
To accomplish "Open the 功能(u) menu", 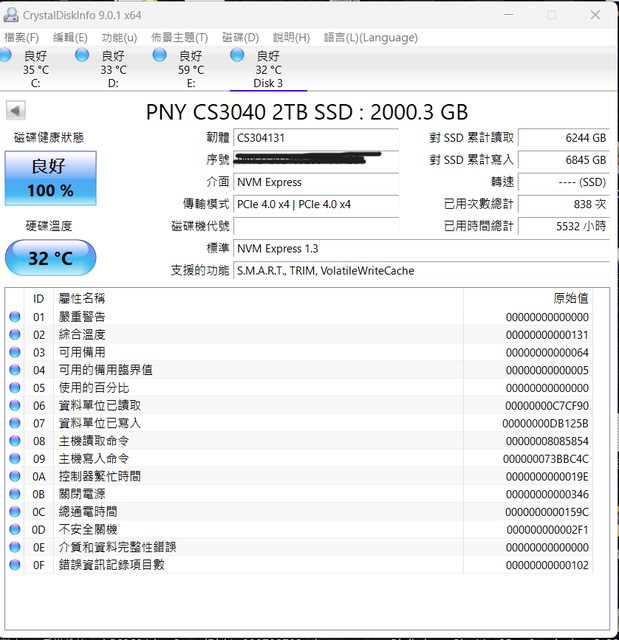I will click(119, 37).
